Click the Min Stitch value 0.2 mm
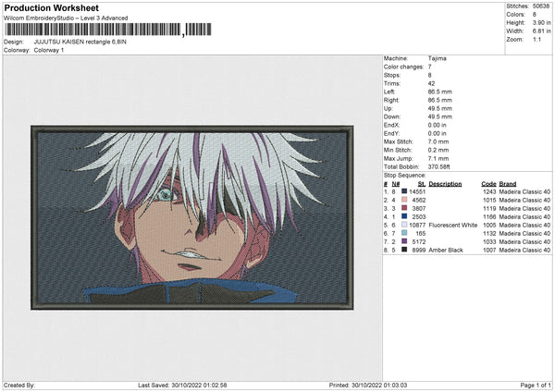 tap(438, 150)
